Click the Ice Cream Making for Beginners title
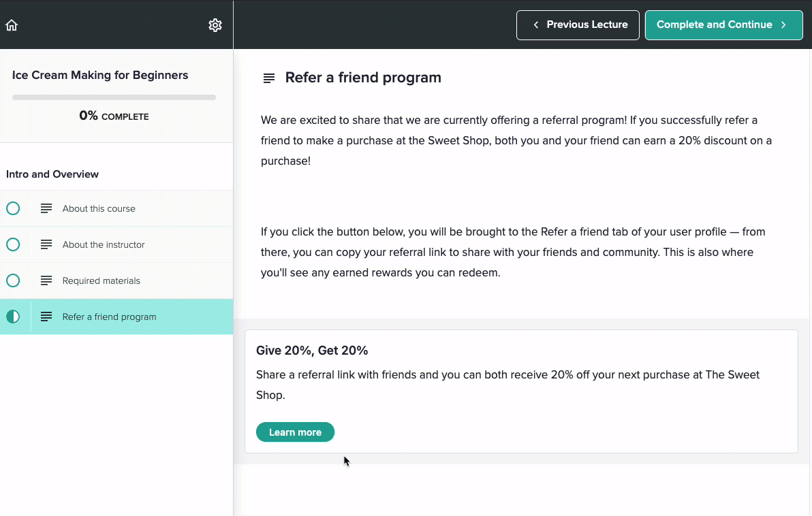The height and width of the screenshot is (516, 812). coord(100,75)
